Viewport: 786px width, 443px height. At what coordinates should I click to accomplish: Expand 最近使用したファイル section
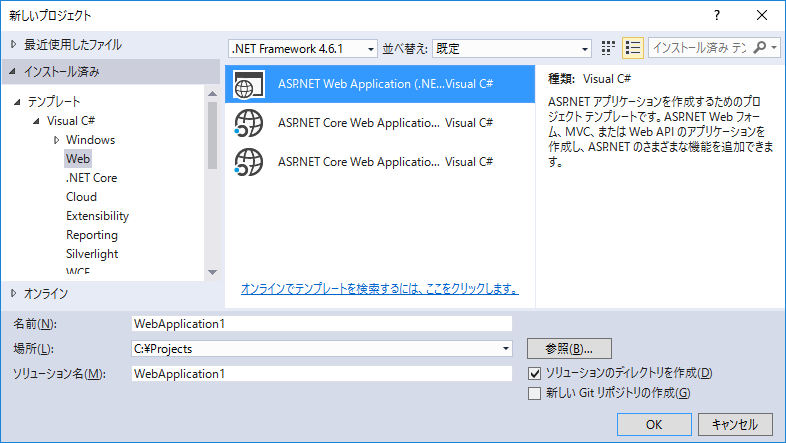14,45
